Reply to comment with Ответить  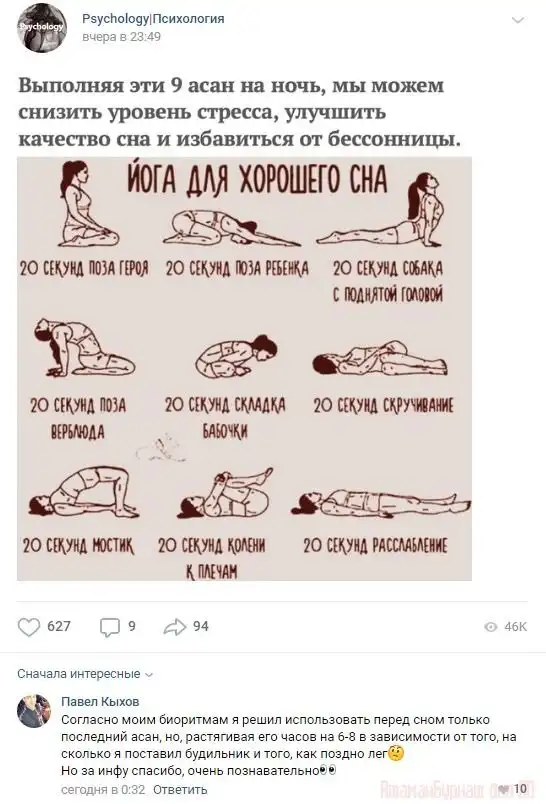180,789
